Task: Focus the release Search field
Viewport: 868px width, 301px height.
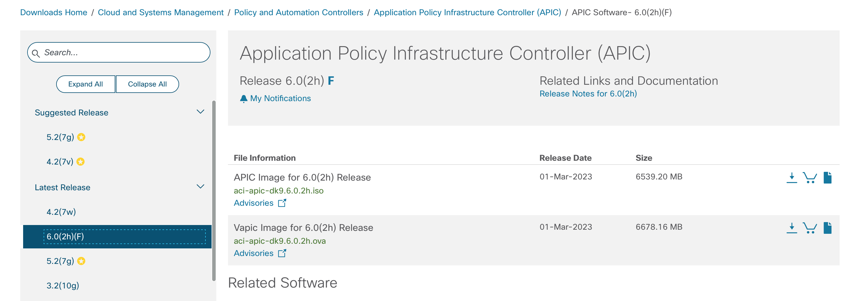Action: (x=119, y=53)
